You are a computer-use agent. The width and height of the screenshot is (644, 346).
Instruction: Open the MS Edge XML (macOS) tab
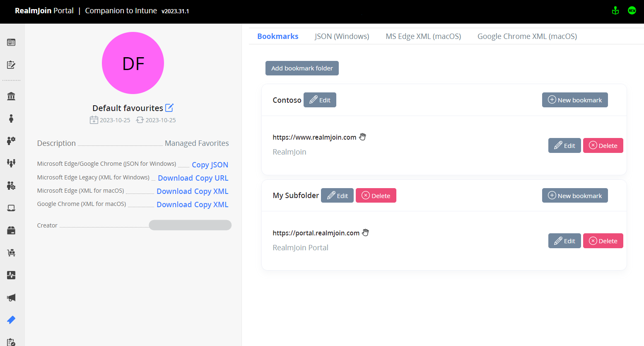(x=423, y=36)
